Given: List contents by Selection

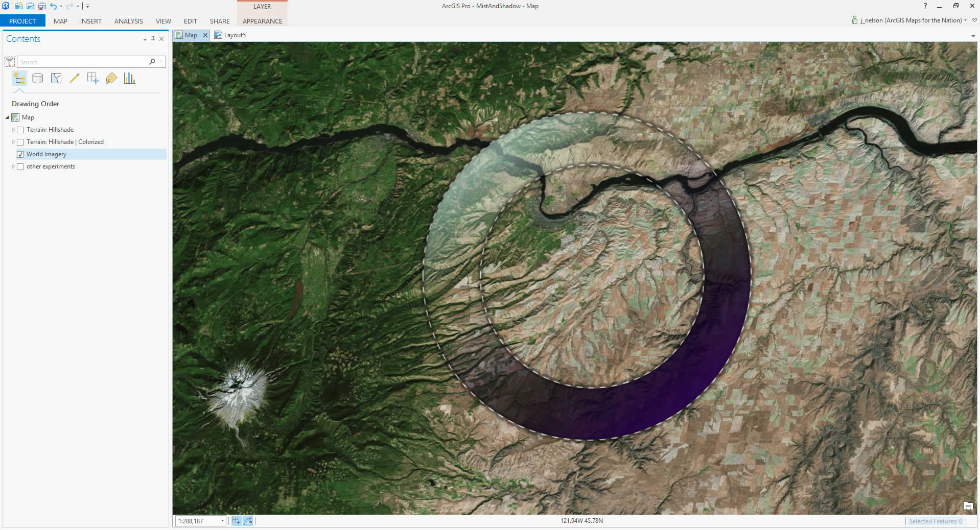Looking at the screenshot, I should coord(56,78).
